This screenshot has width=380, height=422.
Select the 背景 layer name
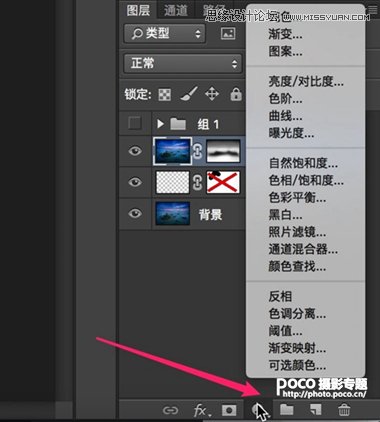click(210, 214)
